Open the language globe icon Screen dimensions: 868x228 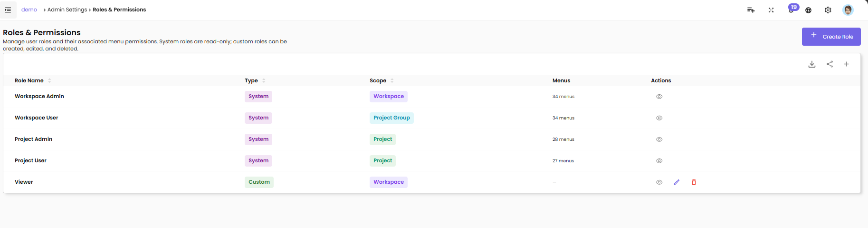[x=808, y=10]
